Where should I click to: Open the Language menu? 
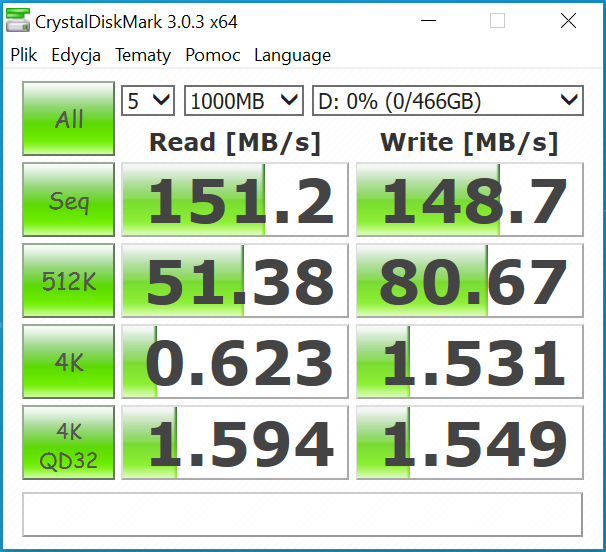[292, 55]
